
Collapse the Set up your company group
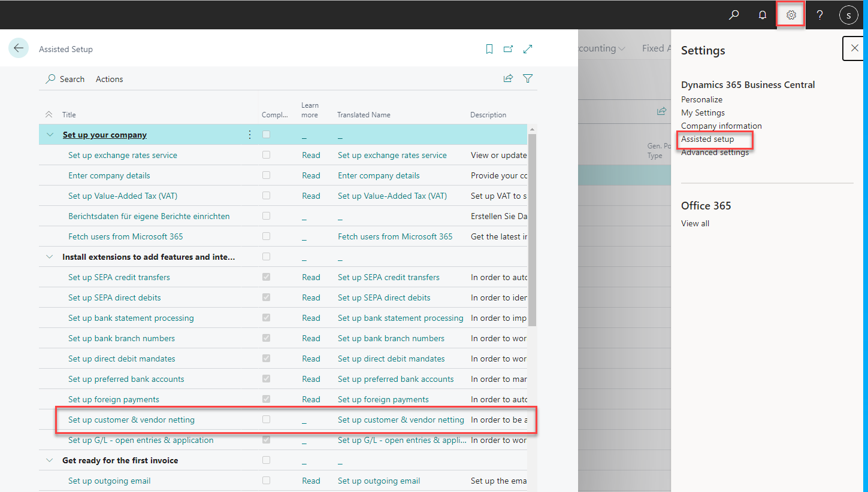(x=49, y=134)
